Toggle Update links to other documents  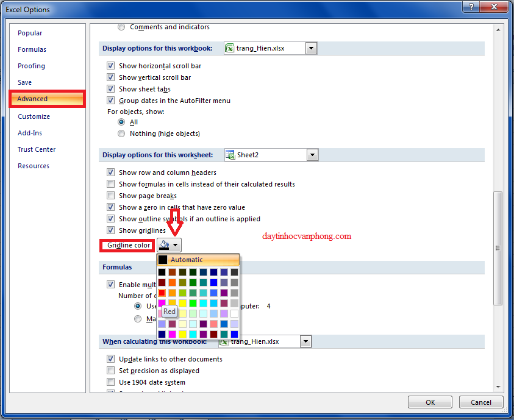click(x=111, y=358)
